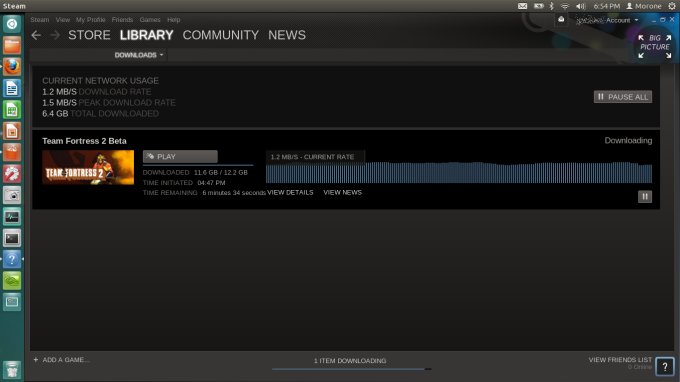Launch LibreOffice Writer from launcher
This screenshot has height=382, width=680.
pyautogui.click(x=12, y=88)
